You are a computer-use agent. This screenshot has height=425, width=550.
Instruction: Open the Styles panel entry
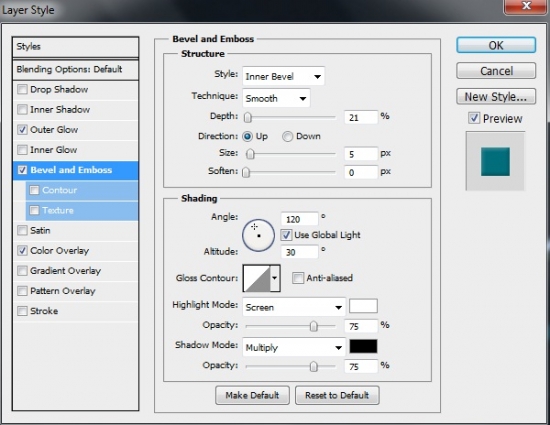point(76,47)
